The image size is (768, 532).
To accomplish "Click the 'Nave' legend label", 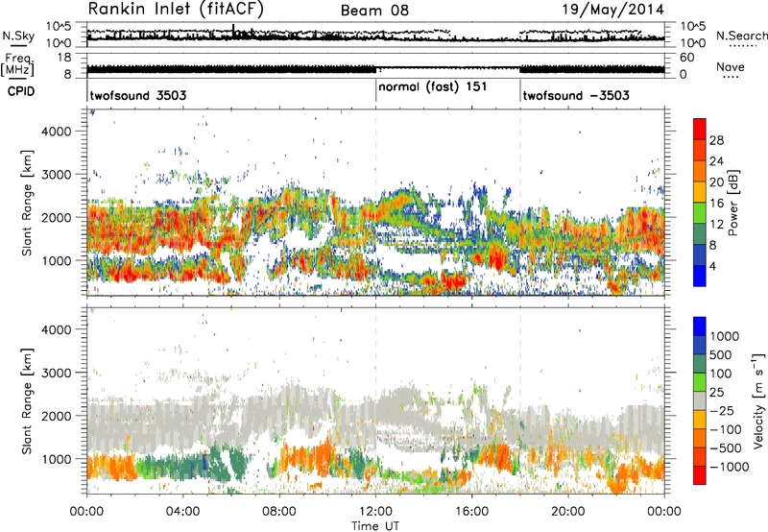I will click(730, 66).
